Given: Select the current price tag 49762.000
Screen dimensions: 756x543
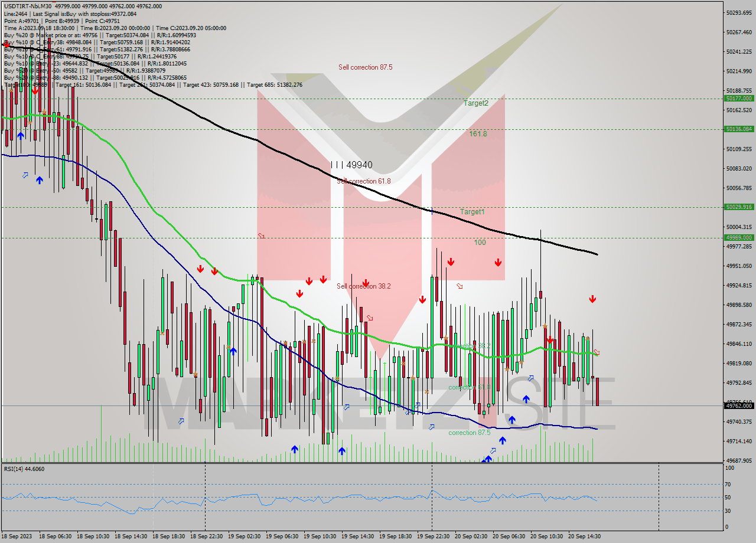Looking at the screenshot, I should coord(739,405).
